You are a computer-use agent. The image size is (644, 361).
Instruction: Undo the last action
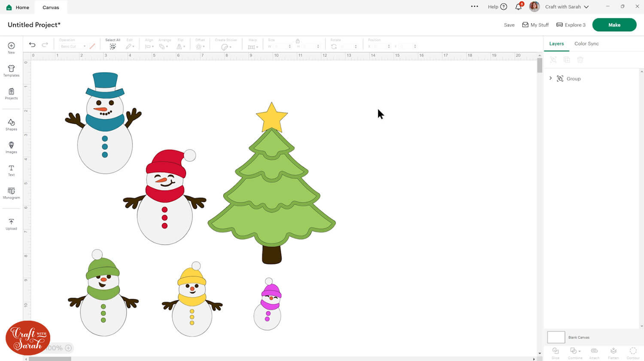(32, 45)
